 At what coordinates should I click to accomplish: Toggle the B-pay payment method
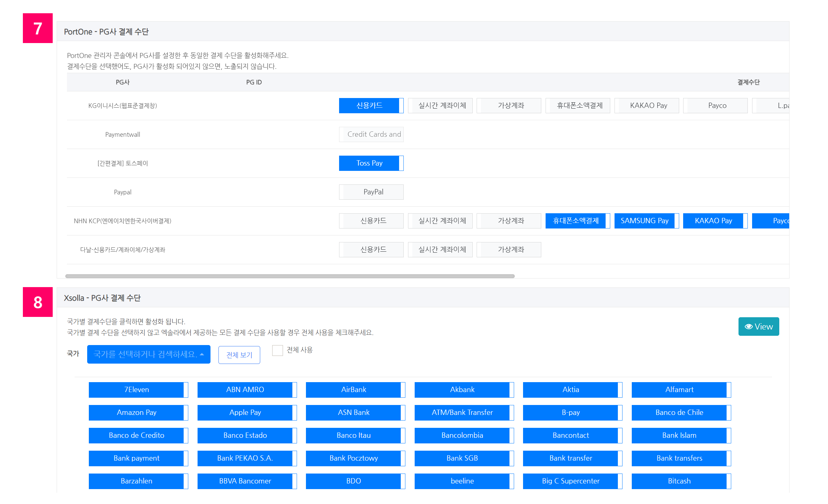(x=573, y=413)
